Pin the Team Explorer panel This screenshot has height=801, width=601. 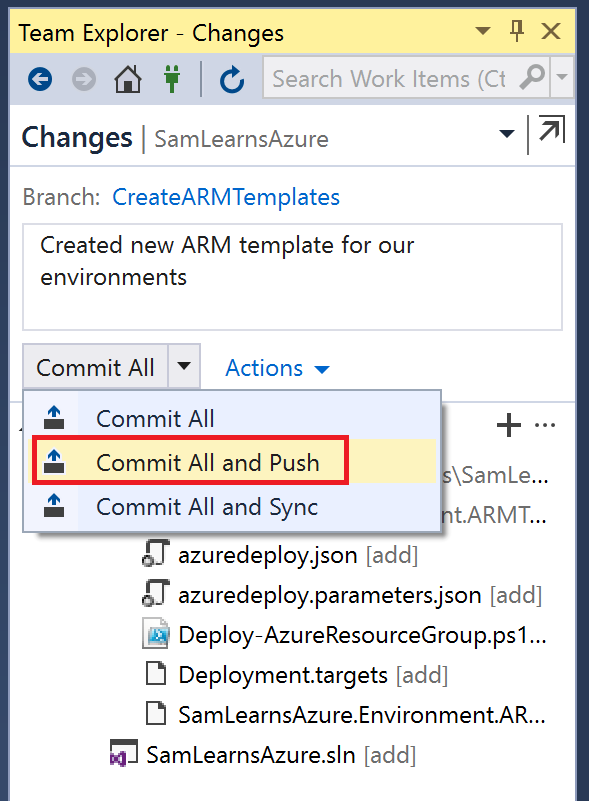coord(517,32)
